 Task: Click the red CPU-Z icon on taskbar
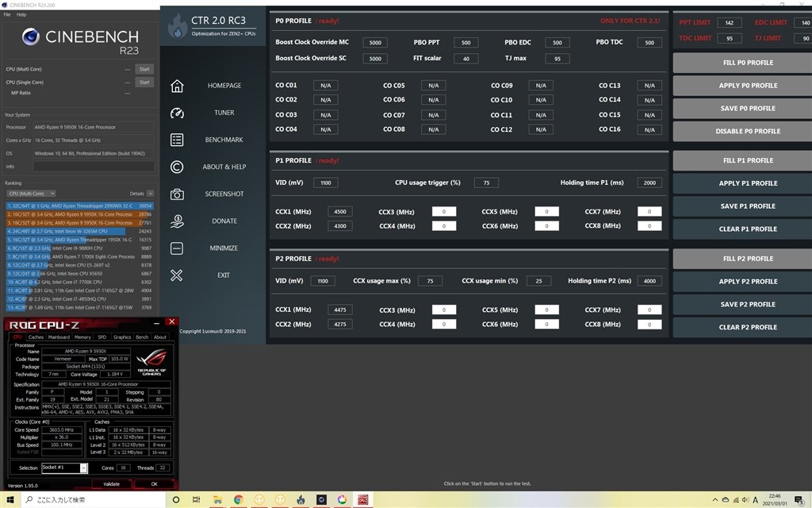(x=362, y=500)
